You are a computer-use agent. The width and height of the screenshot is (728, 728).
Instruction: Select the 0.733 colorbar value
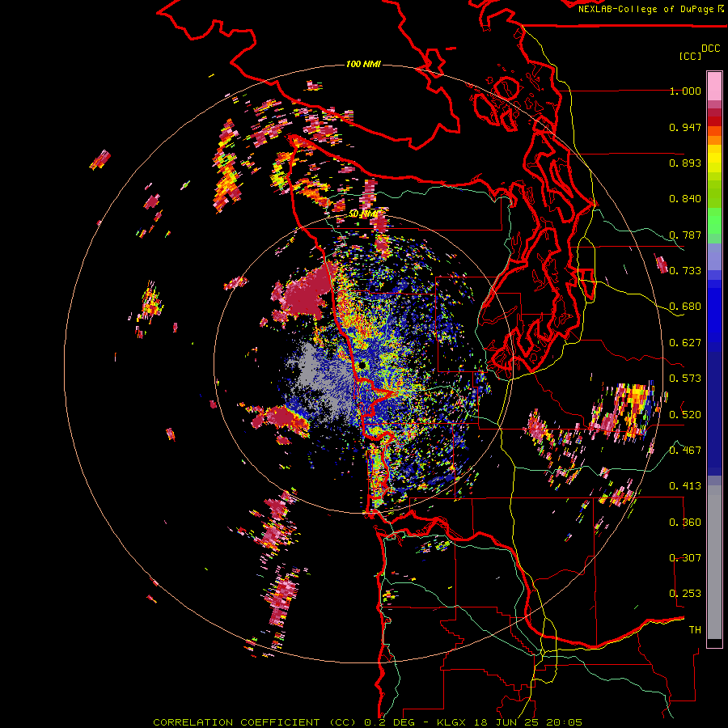685,271
